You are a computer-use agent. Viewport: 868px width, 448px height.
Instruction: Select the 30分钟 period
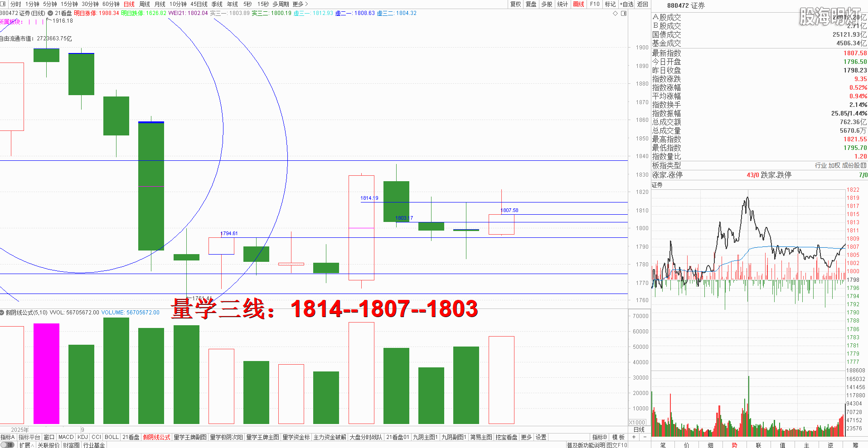(x=90, y=4)
